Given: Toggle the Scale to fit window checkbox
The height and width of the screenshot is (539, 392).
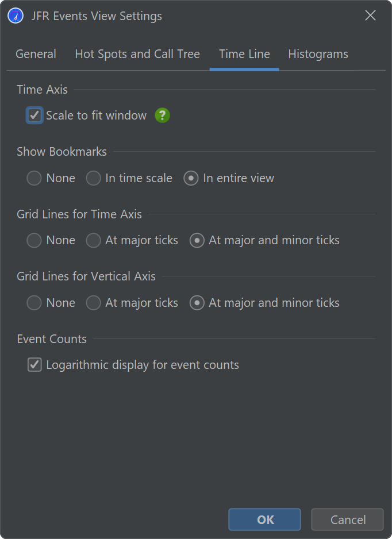Looking at the screenshot, I should point(34,115).
